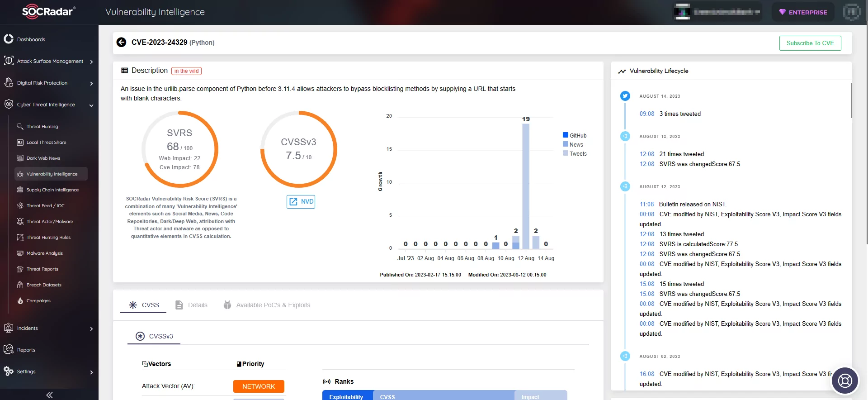Open the Dashboards sidebar icon

[x=9, y=39]
